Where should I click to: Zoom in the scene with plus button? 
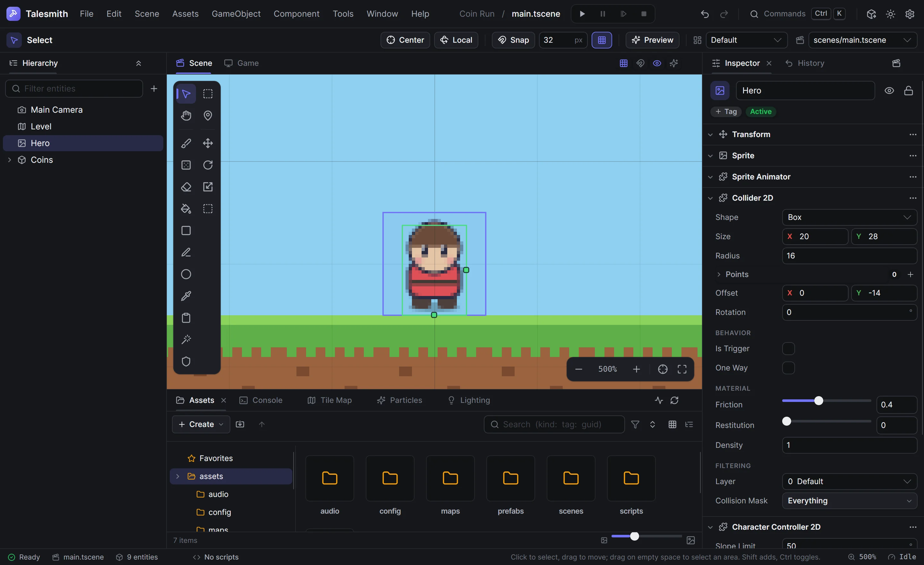(x=637, y=369)
